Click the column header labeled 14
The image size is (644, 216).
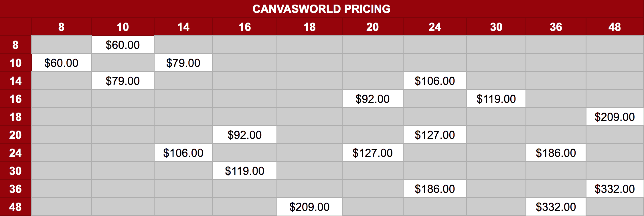(183, 27)
